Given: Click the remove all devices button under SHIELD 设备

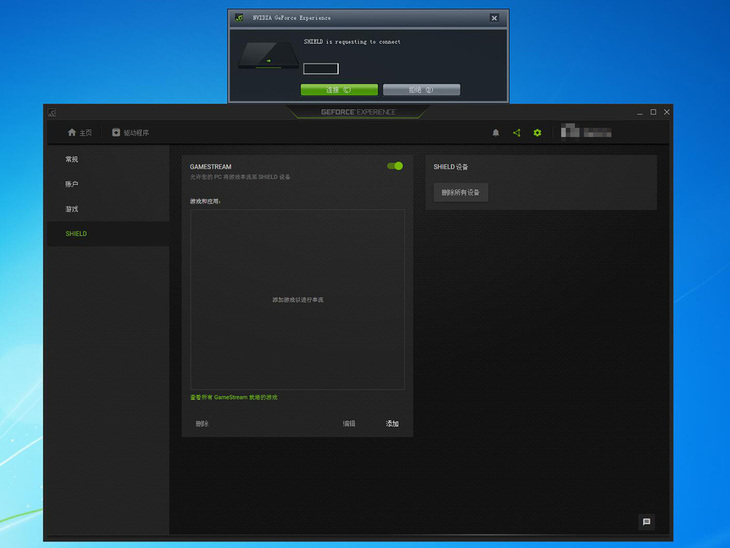Looking at the screenshot, I should coord(460,192).
